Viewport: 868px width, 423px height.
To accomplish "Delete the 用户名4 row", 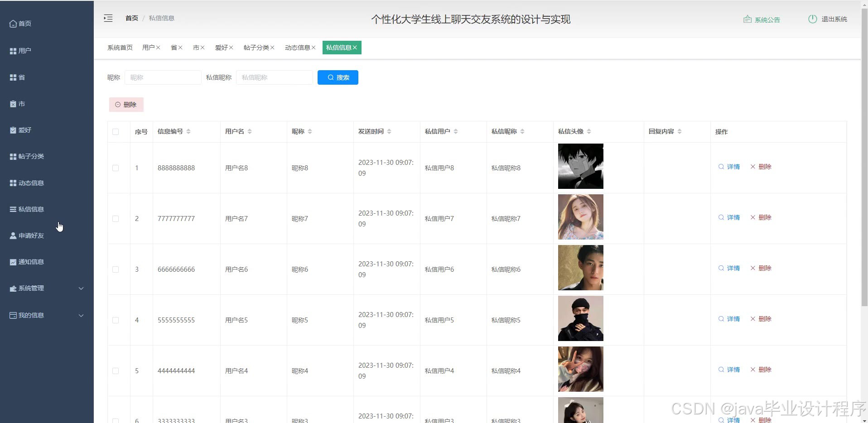I will (761, 370).
